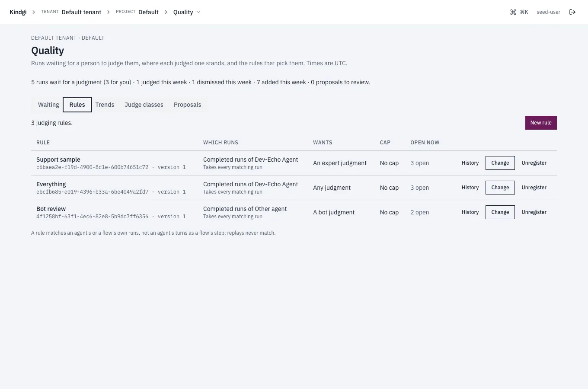Screen dimensions: 588x389
Task: Change the Everything rule
Action: 500,188
